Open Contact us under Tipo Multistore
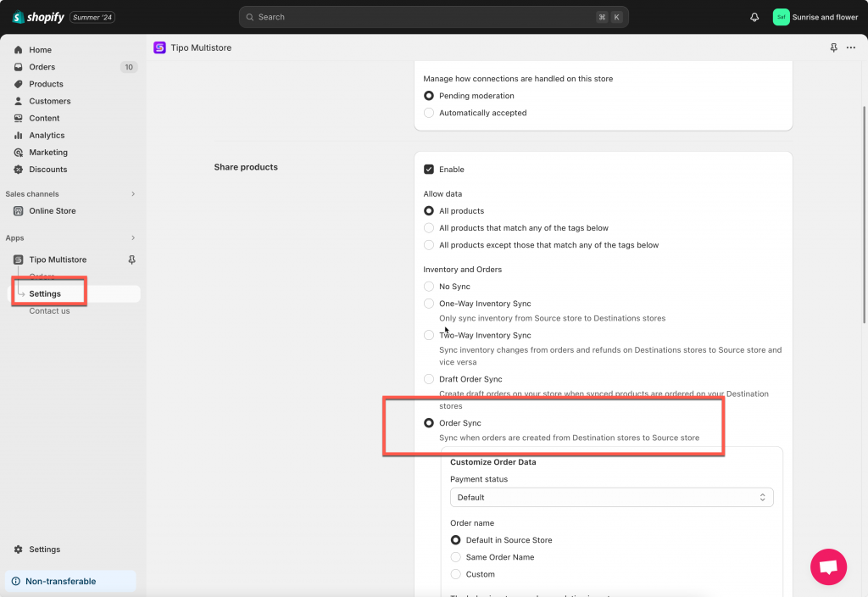 coord(49,311)
